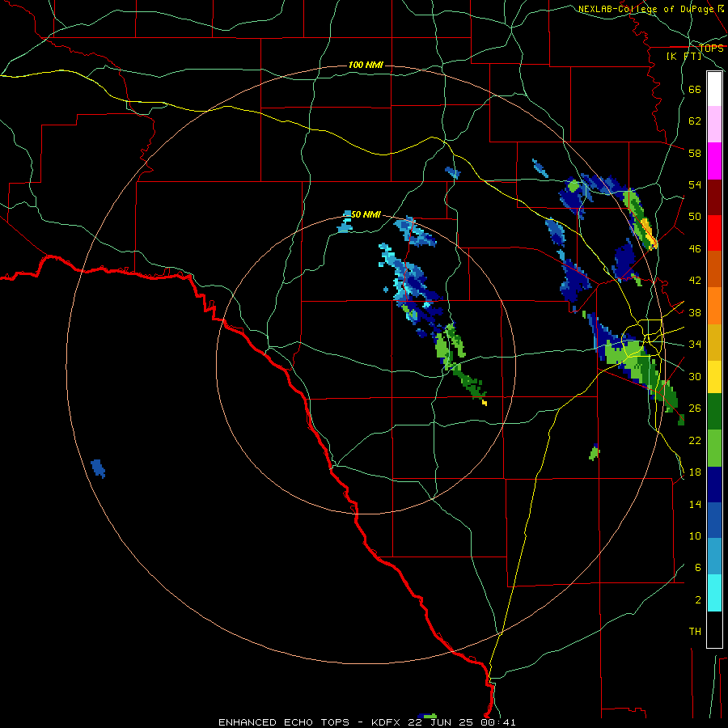This screenshot has height=728, width=728.
Task: Click the isolated blue echo southwest of radar
Action: point(98,468)
